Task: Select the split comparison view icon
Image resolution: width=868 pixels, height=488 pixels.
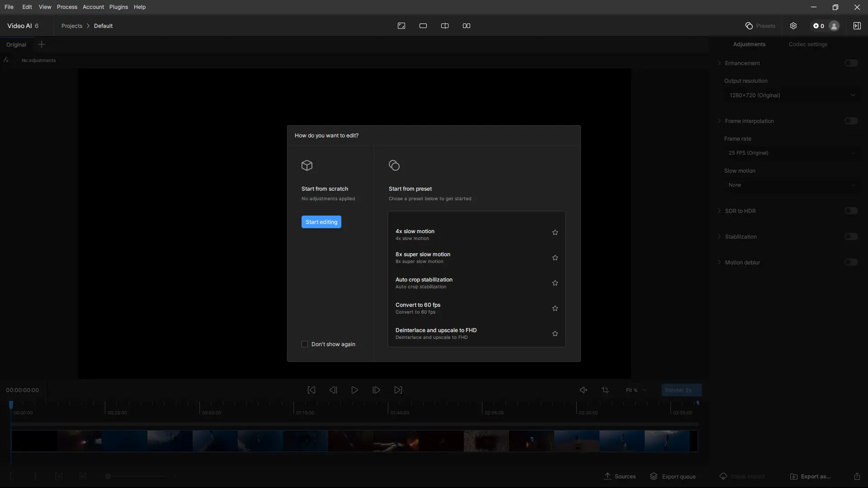Action: pyautogui.click(x=445, y=26)
